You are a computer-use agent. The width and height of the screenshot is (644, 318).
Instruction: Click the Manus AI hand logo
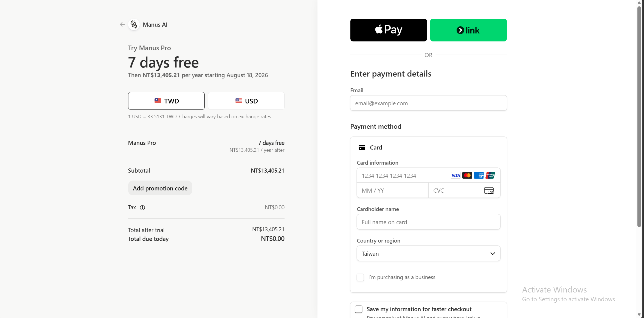(x=134, y=25)
